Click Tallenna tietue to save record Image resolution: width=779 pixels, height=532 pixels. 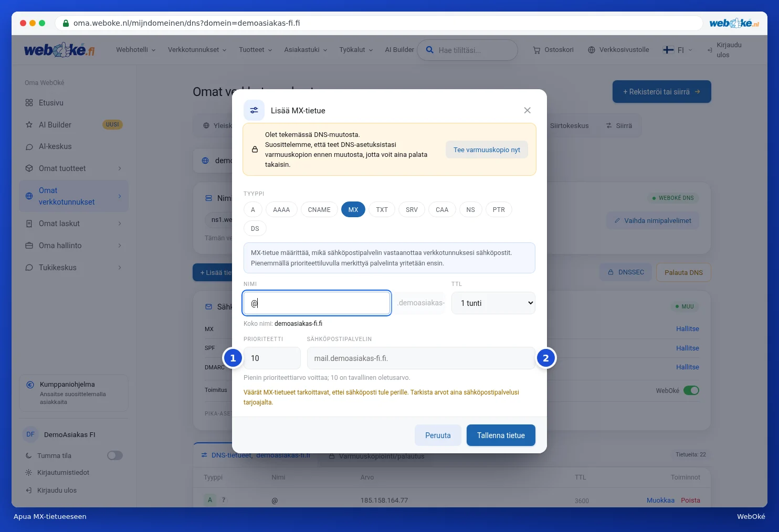tap(501, 435)
